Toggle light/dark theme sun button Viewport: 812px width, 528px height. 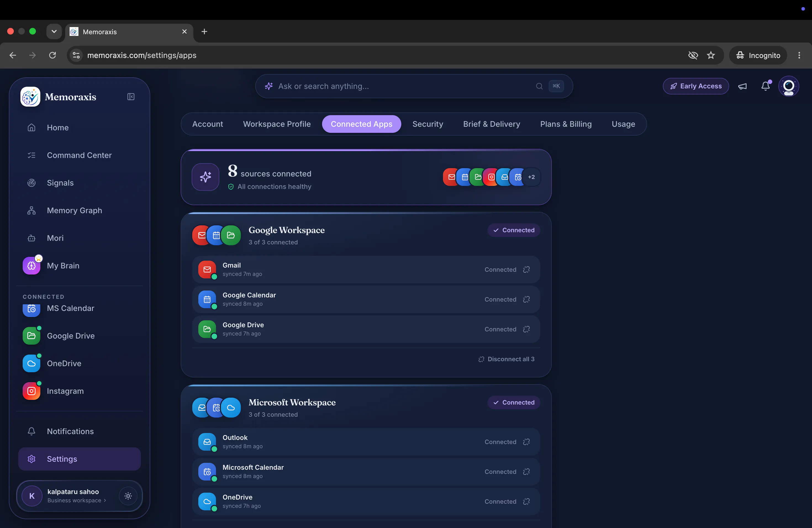128,496
